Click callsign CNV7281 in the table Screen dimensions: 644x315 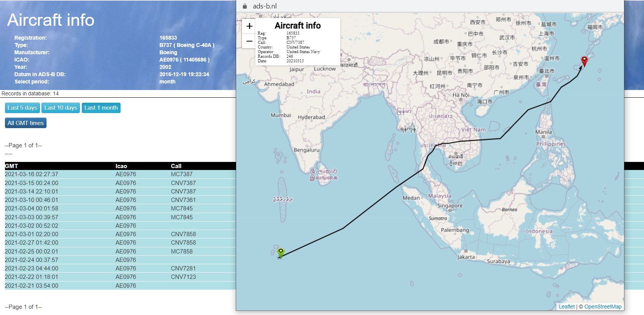point(183,268)
